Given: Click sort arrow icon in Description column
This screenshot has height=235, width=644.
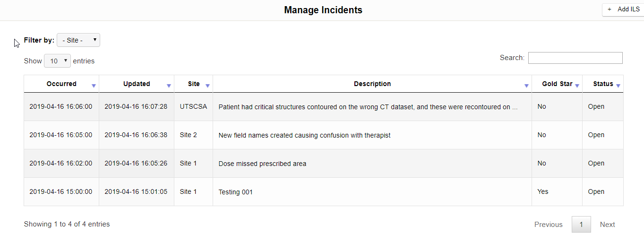Looking at the screenshot, I should pos(526,86).
